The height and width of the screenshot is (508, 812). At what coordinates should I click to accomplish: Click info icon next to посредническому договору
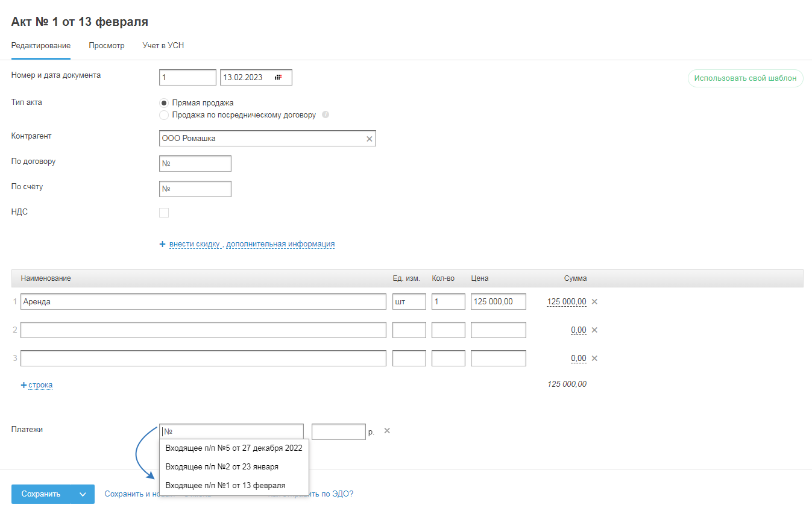click(326, 114)
